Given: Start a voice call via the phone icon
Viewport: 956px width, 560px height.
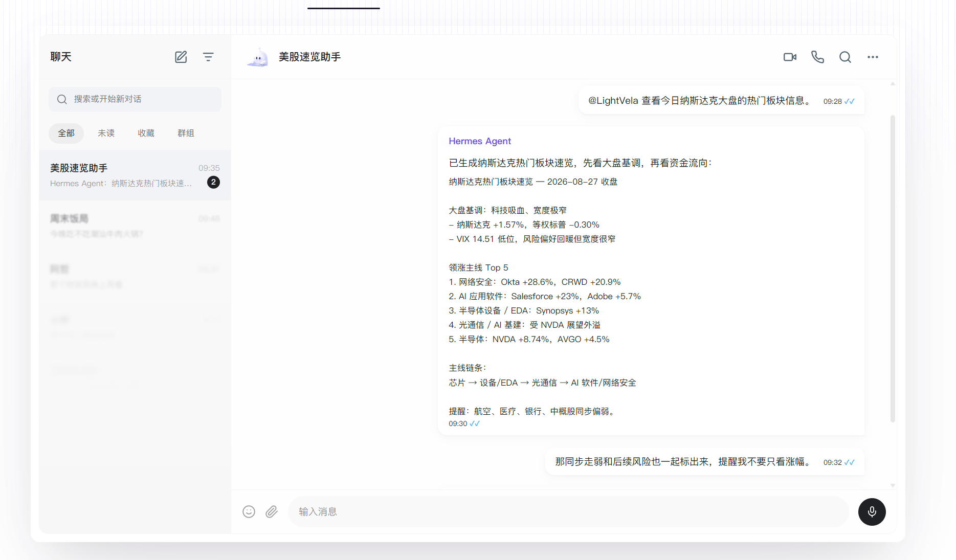Looking at the screenshot, I should pos(818,57).
